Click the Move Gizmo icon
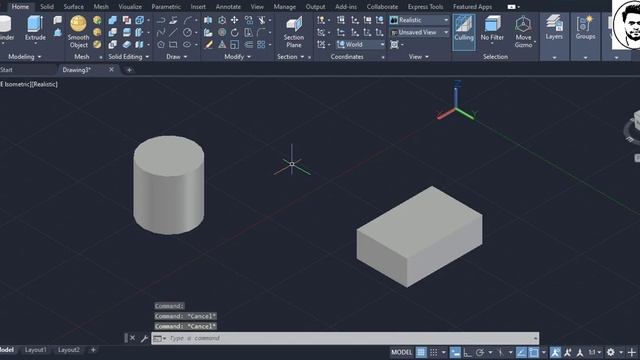Viewport: 640px width, 360px height. pos(523,32)
